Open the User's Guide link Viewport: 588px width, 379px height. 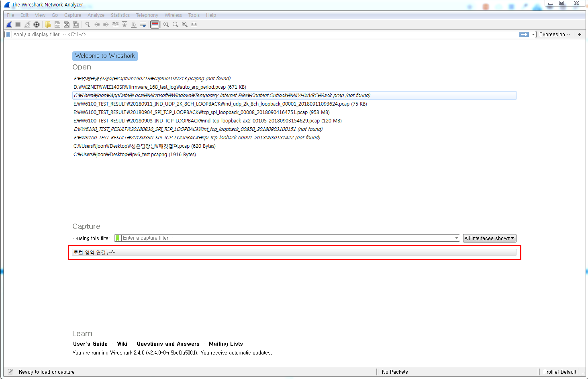90,344
